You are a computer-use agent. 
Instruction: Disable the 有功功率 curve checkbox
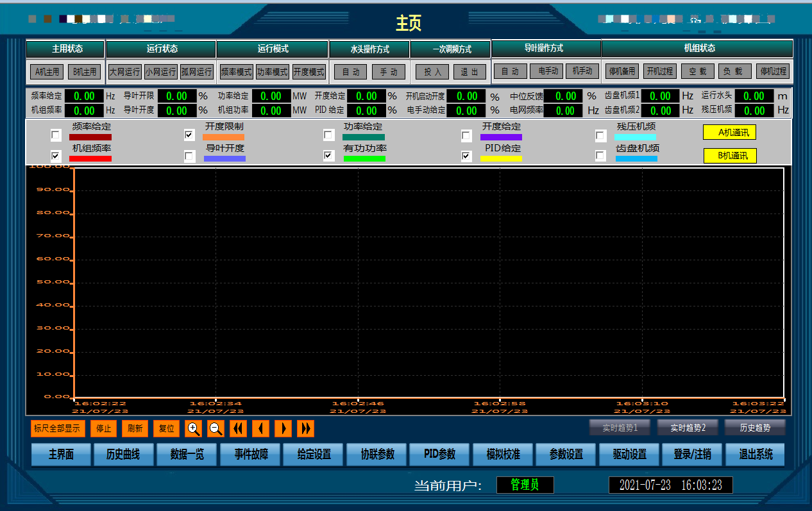click(329, 156)
